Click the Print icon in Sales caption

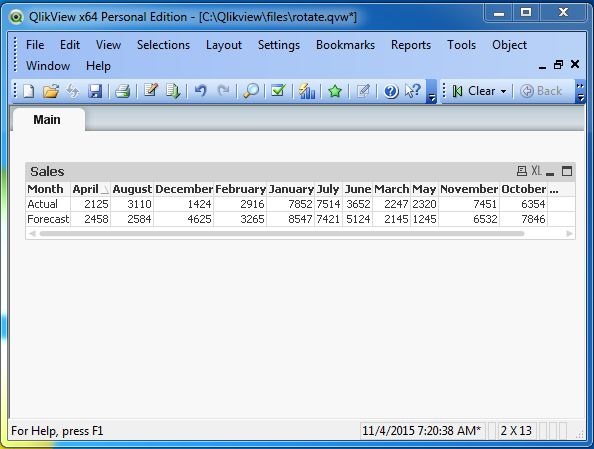[x=522, y=171]
